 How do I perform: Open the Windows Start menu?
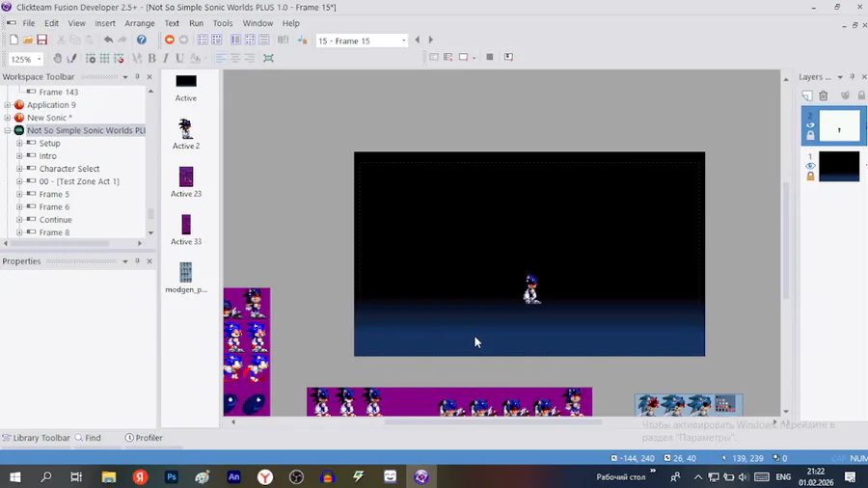pyautogui.click(x=14, y=477)
